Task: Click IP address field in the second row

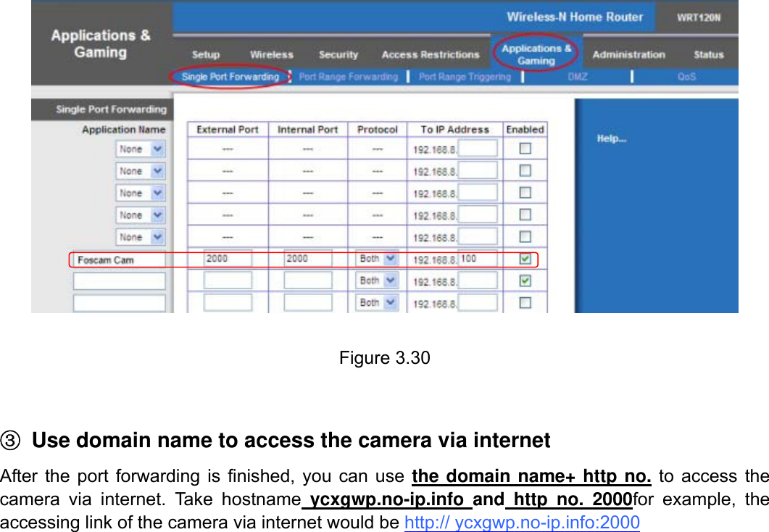Action: point(478,170)
